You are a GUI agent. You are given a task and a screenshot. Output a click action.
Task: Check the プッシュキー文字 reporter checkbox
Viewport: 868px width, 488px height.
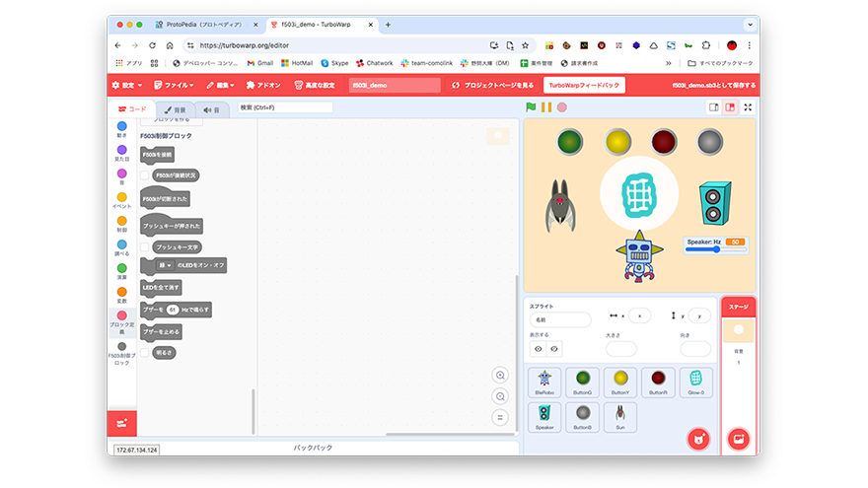point(144,247)
